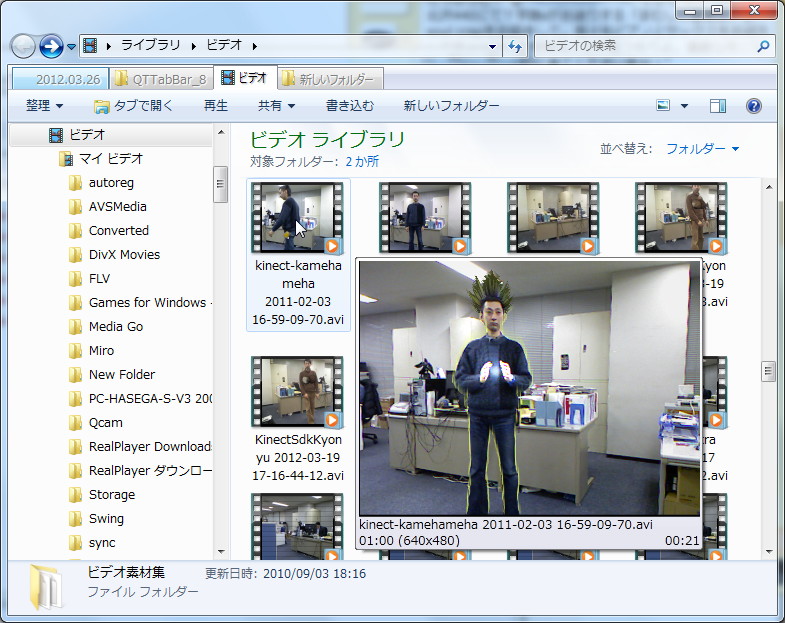The height and width of the screenshot is (623, 785).
Task: Select RealPlayer ダウンロード folder
Action: coord(150,471)
